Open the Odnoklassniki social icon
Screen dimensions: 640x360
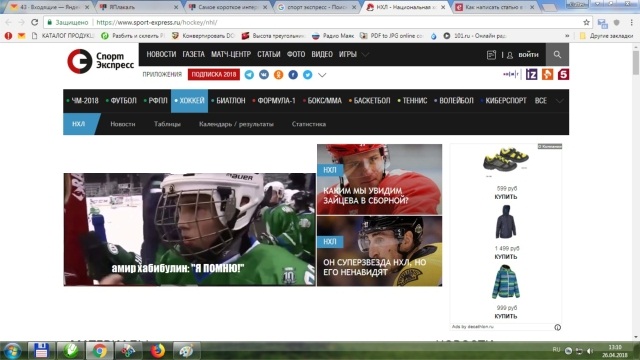point(278,75)
